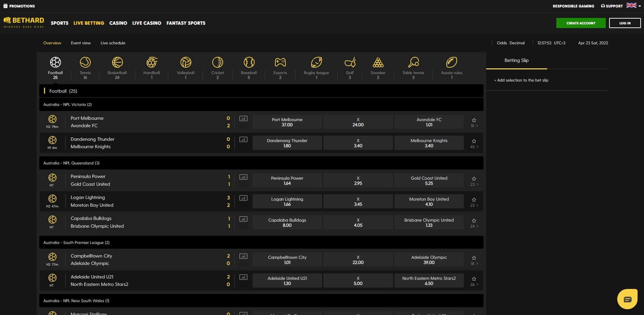Click the Esports controller icon
The image size is (644, 315).
[x=280, y=63]
